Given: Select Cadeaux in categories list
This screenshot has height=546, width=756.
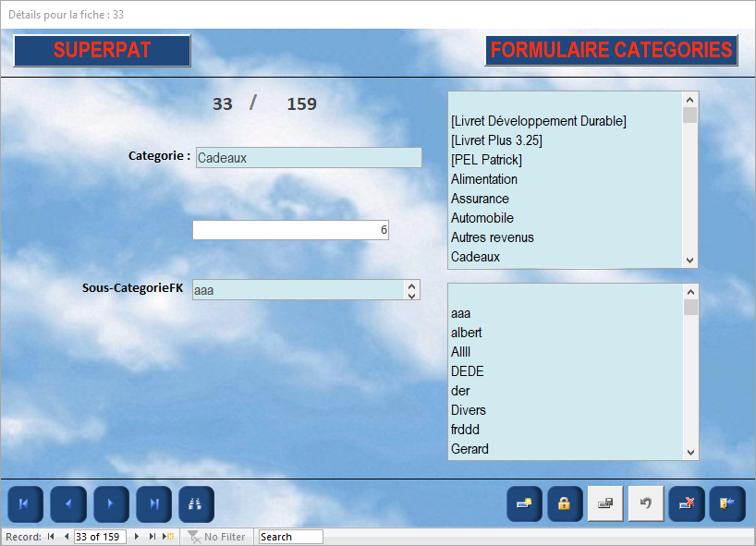Looking at the screenshot, I should tap(566, 257).
